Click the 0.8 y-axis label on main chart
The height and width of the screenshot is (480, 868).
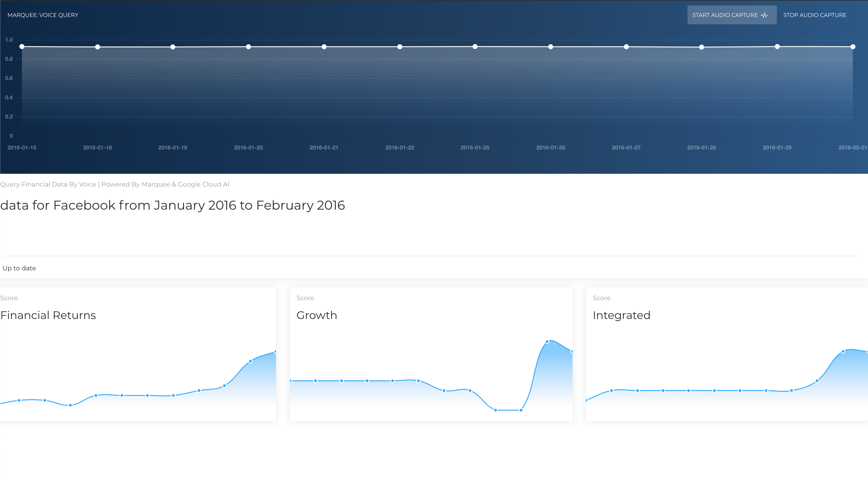pyautogui.click(x=9, y=59)
